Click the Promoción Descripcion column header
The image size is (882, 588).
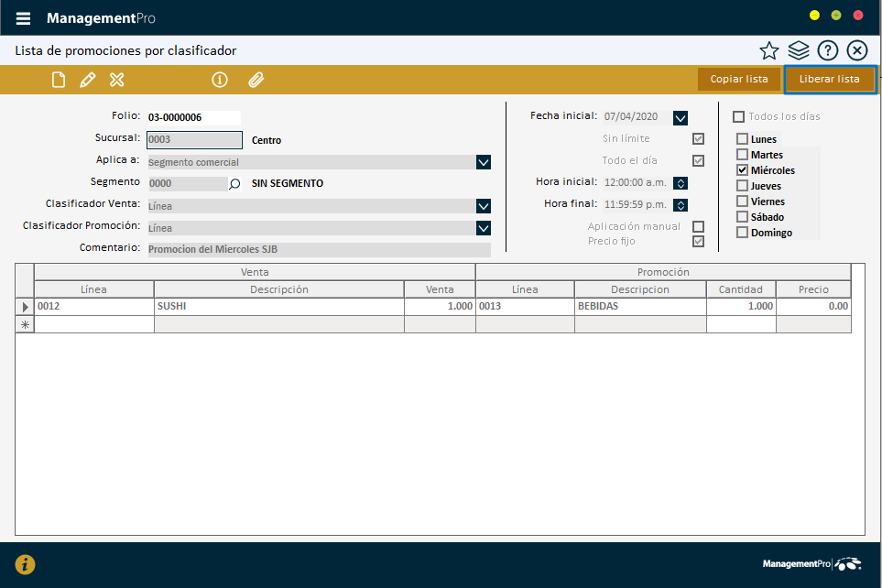click(640, 289)
